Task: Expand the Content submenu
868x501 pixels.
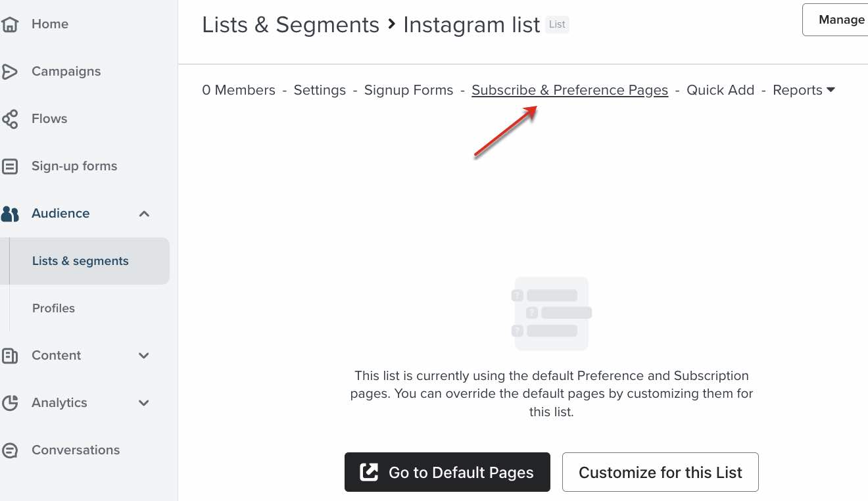Action: tap(144, 355)
